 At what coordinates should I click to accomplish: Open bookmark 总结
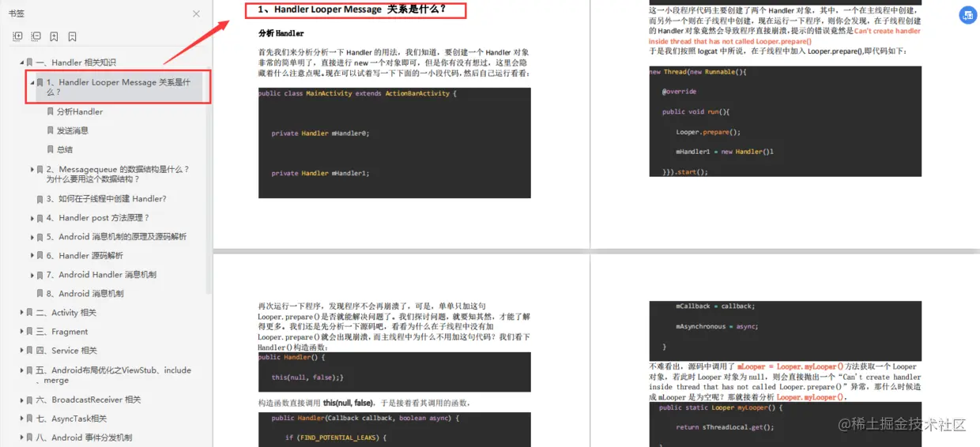(x=65, y=150)
